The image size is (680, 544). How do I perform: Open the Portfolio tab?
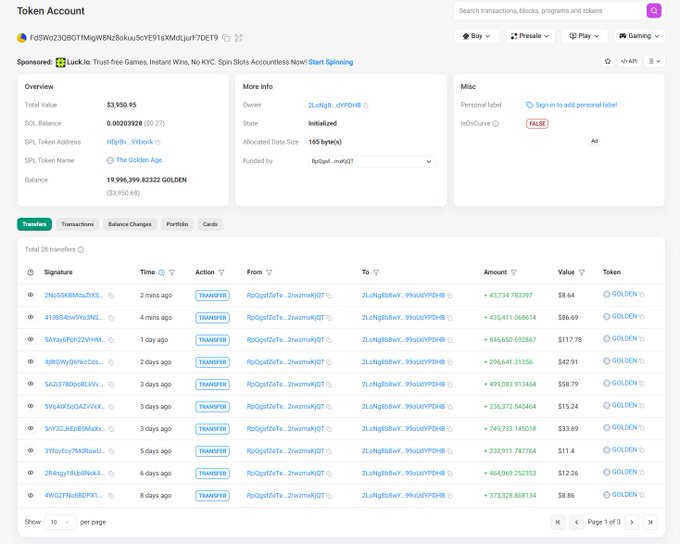click(x=177, y=224)
